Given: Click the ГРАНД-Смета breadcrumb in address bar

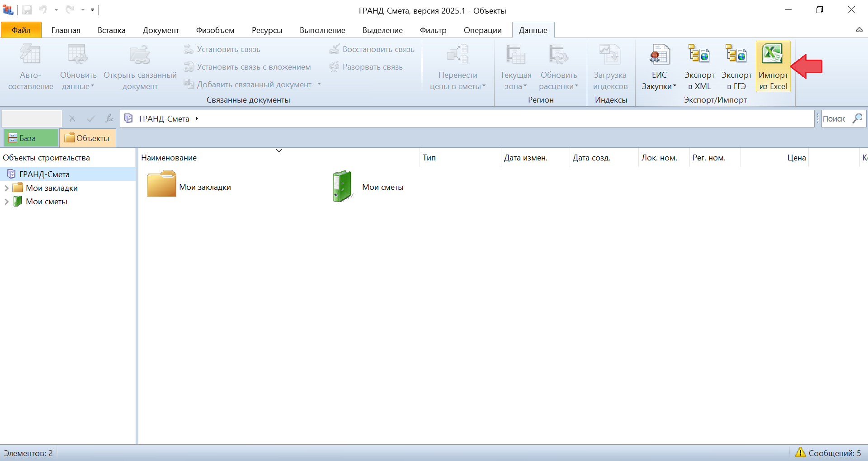Looking at the screenshot, I should [164, 119].
